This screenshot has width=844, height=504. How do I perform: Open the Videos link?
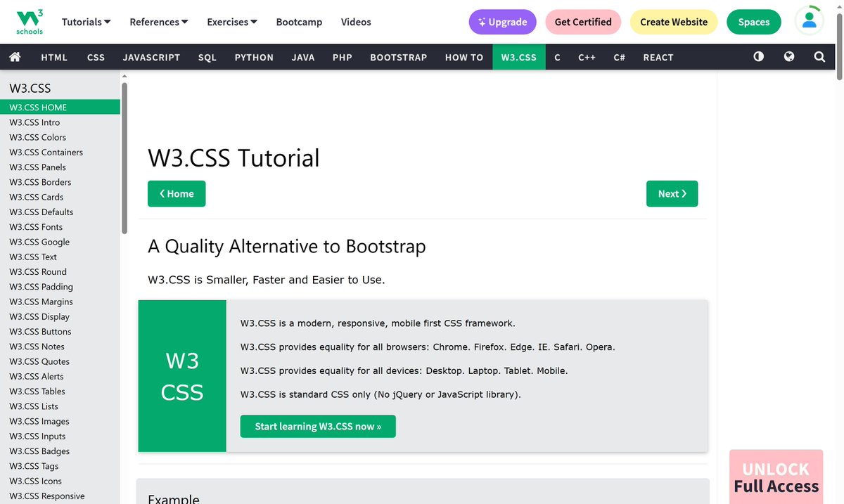(x=356, y=22)
